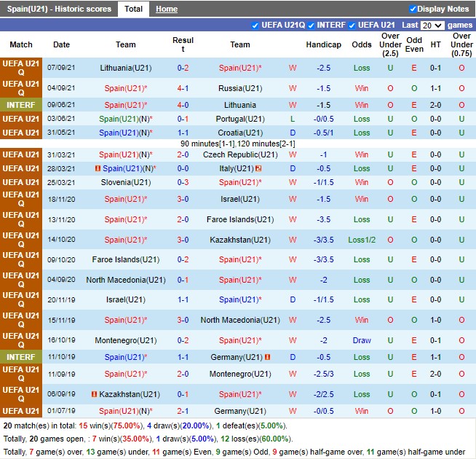Switch to the Home tab
This screenshot has width=476, height=459.
click(166, 9)
